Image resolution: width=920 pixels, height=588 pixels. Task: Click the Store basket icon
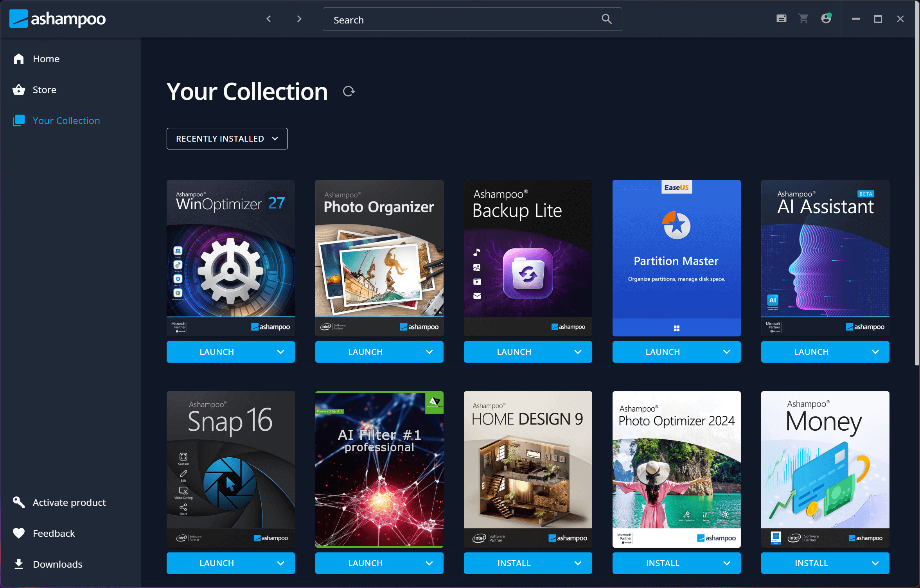(x=19, y=90)
